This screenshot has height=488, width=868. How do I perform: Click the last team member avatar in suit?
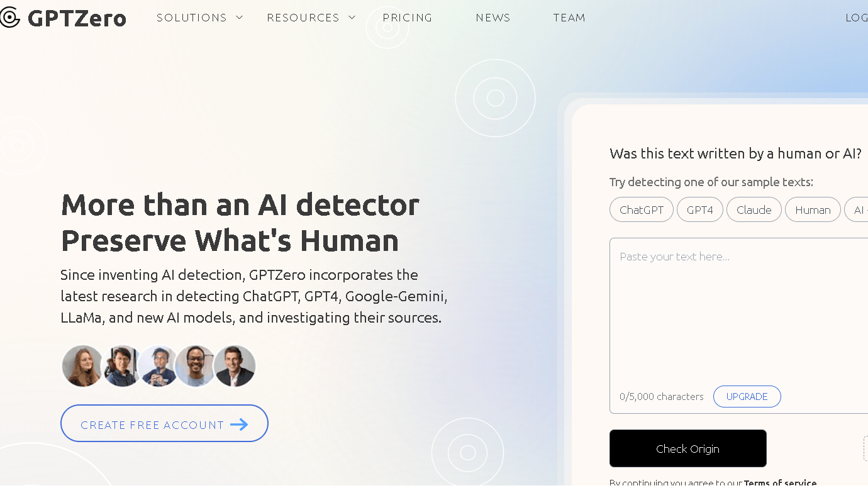[x=235, y=366]
